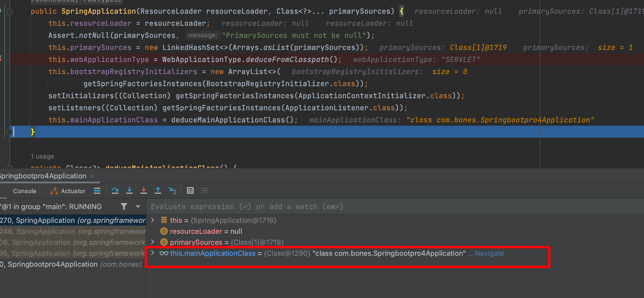Switch to the Console tab
This screenshot has height=298, width=644.
25,191
